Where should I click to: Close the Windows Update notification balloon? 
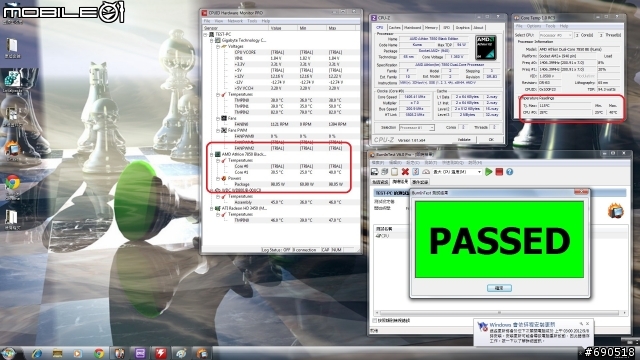click(587, 324)
